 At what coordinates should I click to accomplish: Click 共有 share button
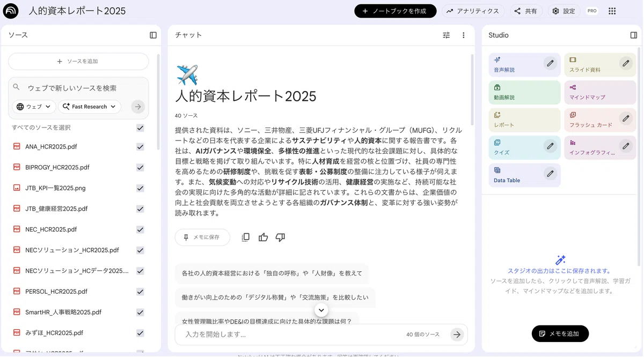click(526, 11)
